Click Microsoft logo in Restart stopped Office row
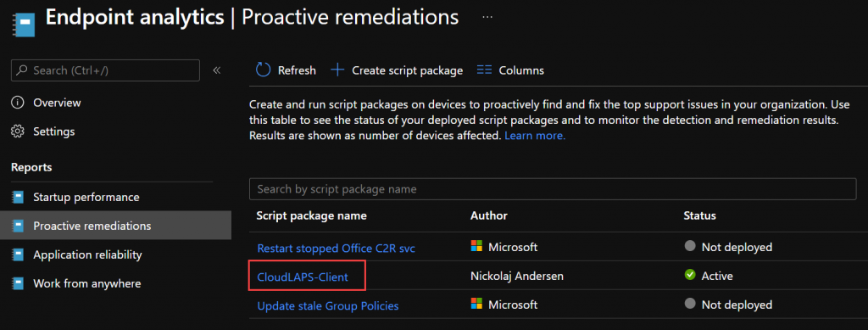868x330 pixels. pos(476,246)
